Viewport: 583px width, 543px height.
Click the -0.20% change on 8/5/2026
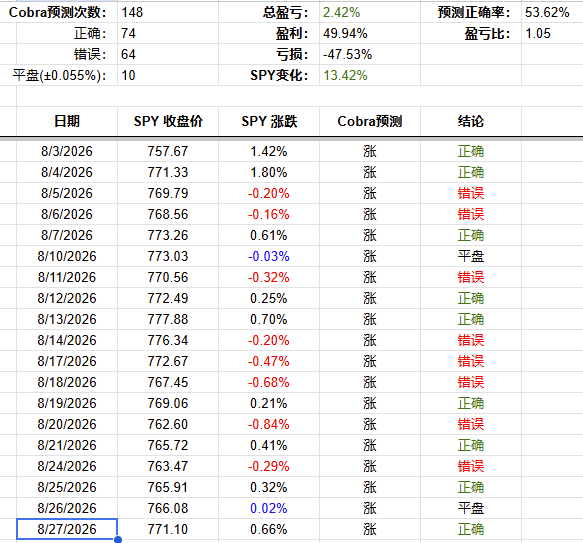(269, 193)
